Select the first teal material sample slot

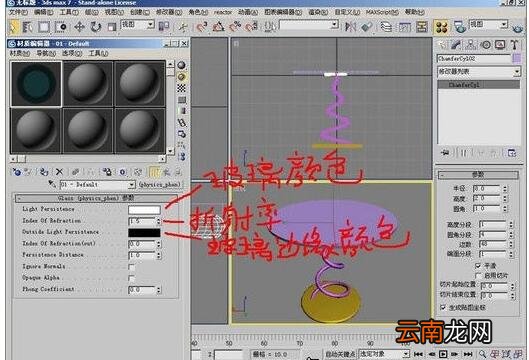[x=36, y=84]
